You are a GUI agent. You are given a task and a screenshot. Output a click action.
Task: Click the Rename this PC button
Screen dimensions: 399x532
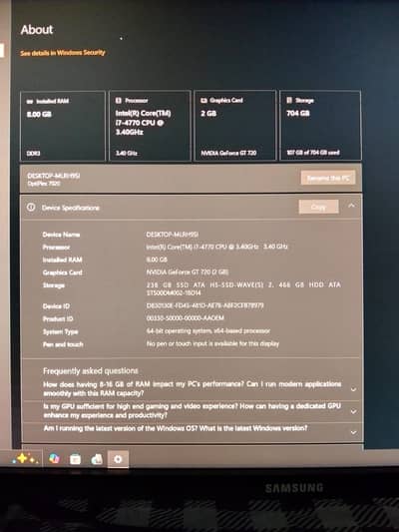click(328, 178)
